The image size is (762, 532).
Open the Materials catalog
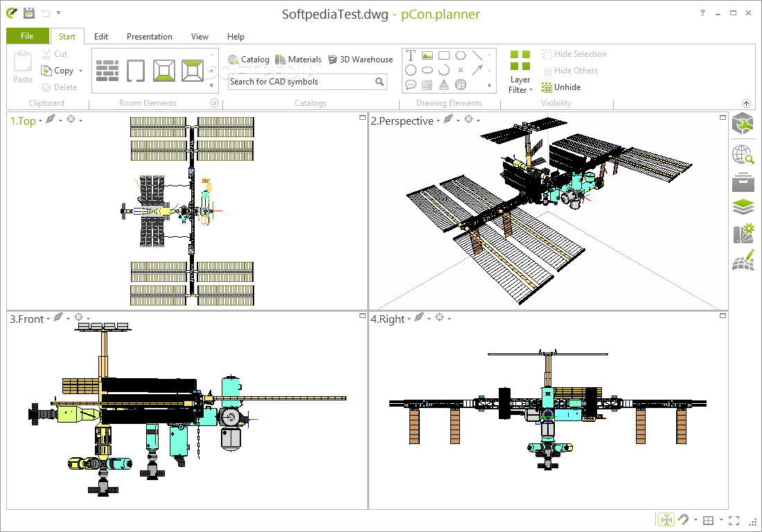coord(298,60)
